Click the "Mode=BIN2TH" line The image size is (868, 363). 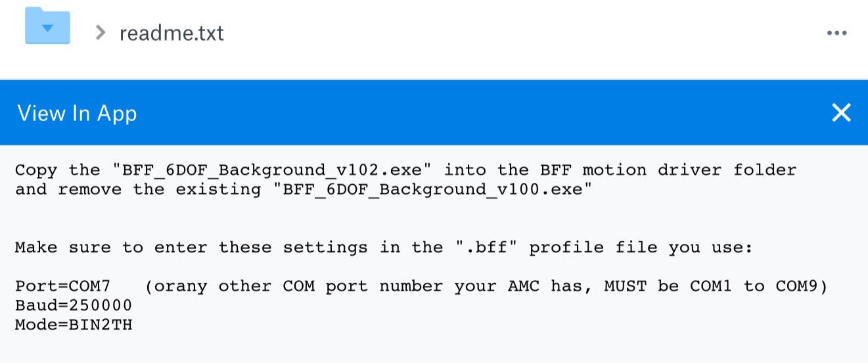[74, 324]
